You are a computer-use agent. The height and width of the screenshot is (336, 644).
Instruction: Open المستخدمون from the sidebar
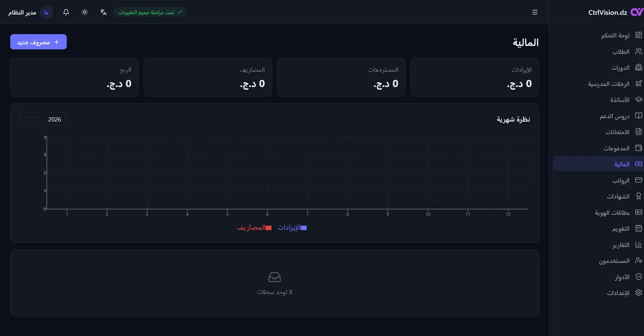pyautogui.click(x=599, y=261)
